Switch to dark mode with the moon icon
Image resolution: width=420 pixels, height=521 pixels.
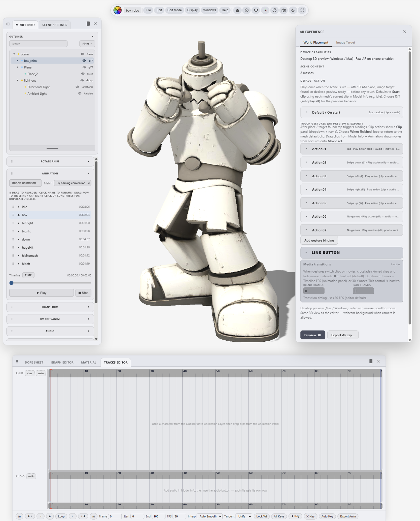tap(293, 10)
